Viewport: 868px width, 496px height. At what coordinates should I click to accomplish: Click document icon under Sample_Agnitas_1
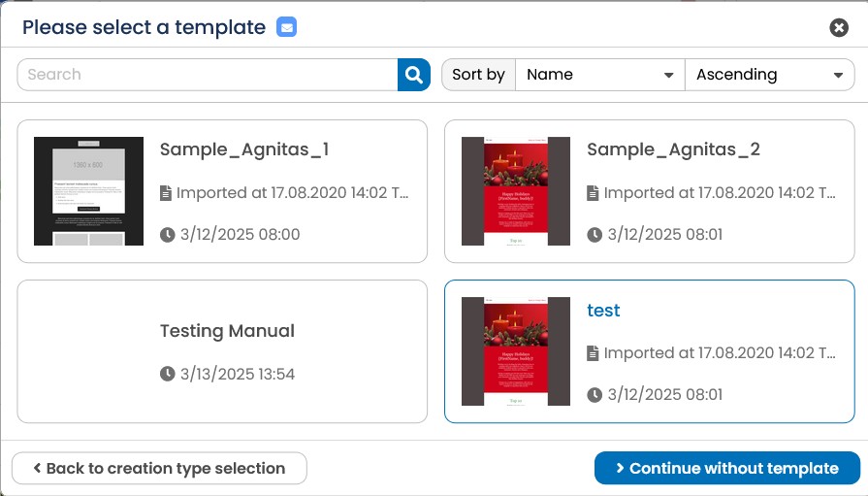click(166, 193)
